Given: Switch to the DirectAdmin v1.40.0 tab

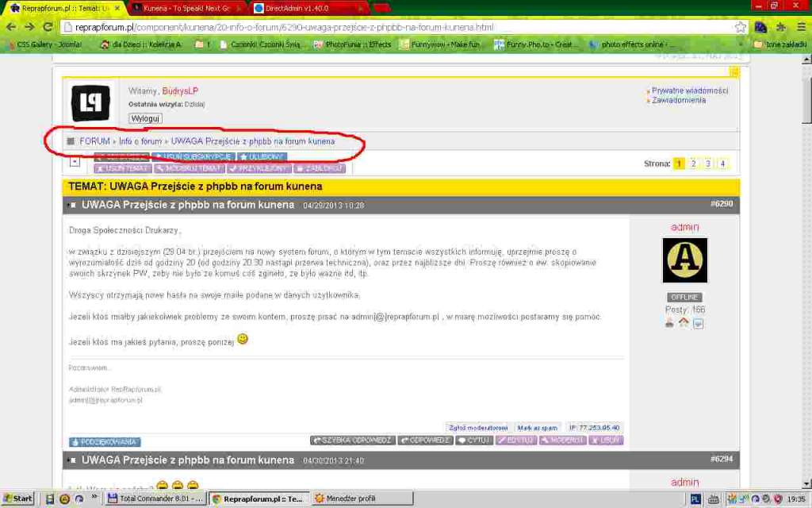Looking at the screenshot, I should (305, 8).
